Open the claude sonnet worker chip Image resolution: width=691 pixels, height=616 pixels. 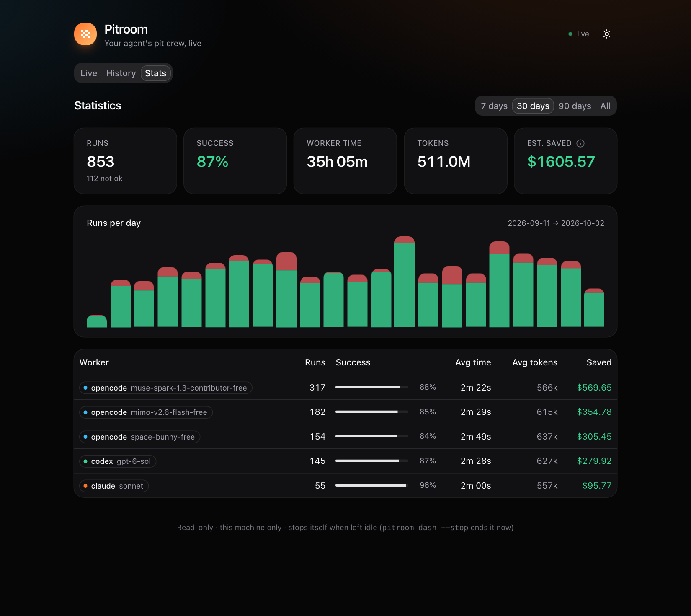tap(114, 486)
